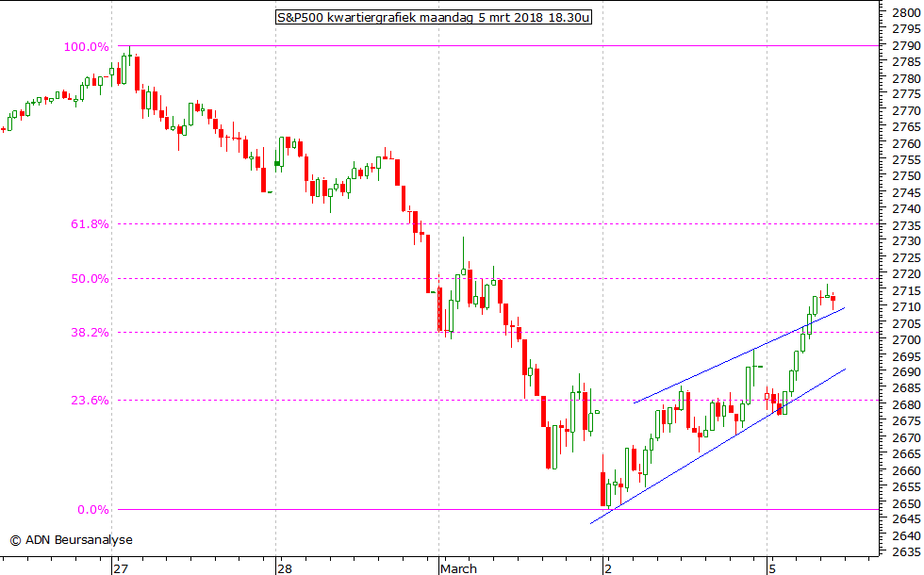Click the date label 2 on time axis
The image size is (924, 575).
609,568
